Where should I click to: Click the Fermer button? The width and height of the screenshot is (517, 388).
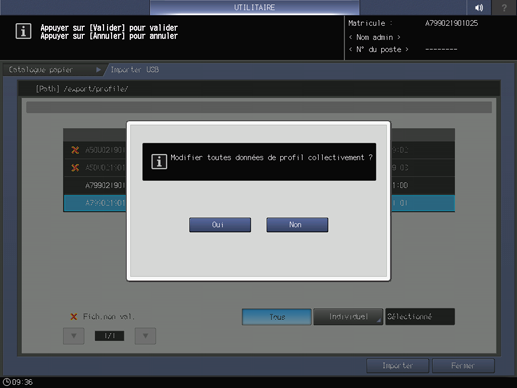coord(463,366)
